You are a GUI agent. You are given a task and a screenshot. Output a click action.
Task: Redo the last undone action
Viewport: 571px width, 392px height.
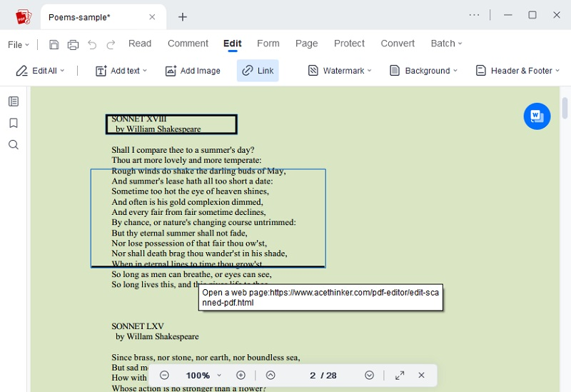coord(111,44)
